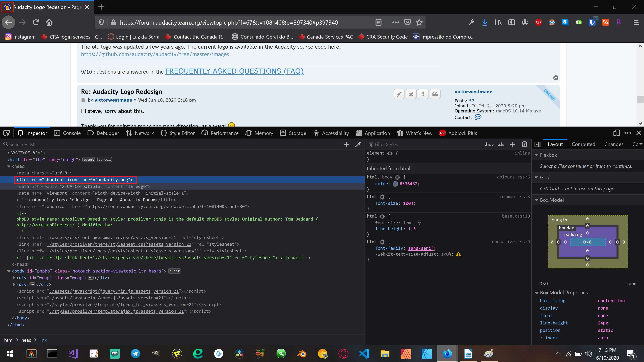
Task: Switch to the Console tab
Action: point(67,133)
